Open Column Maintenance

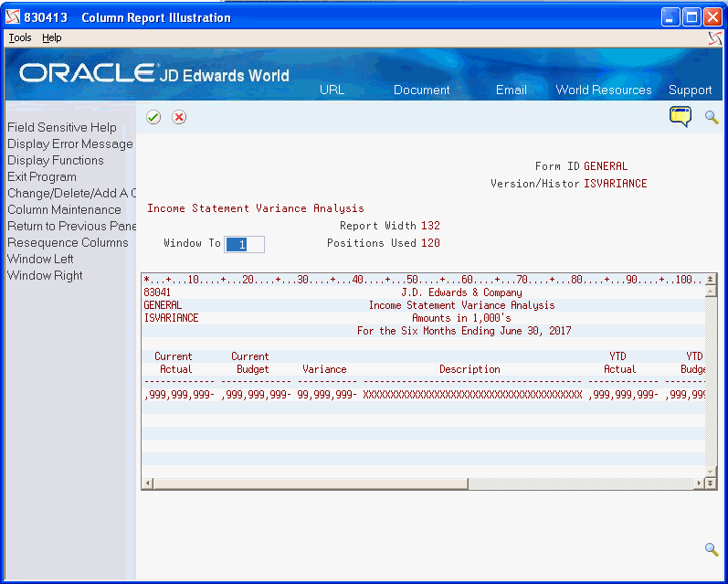(x=64, y=209)
